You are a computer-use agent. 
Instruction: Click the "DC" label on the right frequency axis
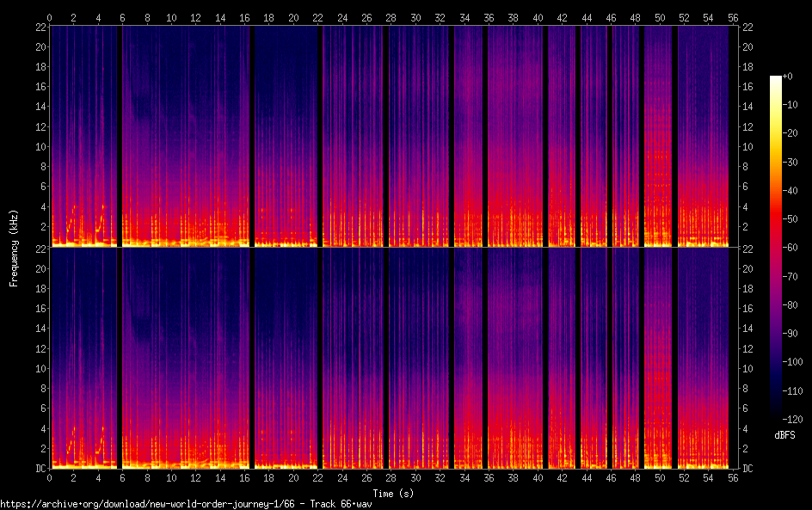pos(747,469)
